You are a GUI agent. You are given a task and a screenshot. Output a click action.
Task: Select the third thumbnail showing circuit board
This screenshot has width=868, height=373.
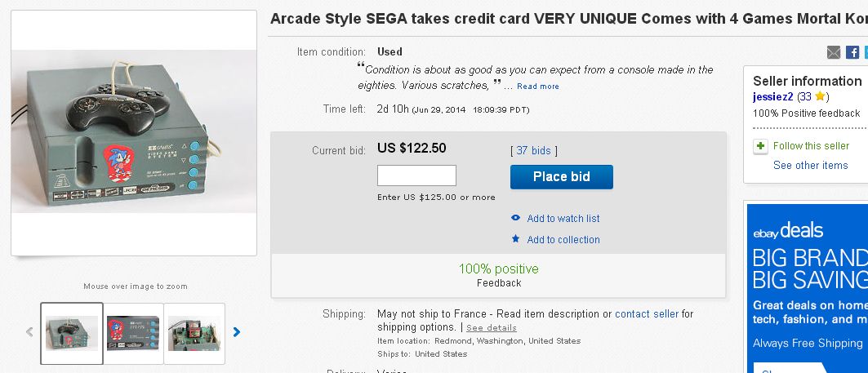pyautogui.click(x=194, y=333)
